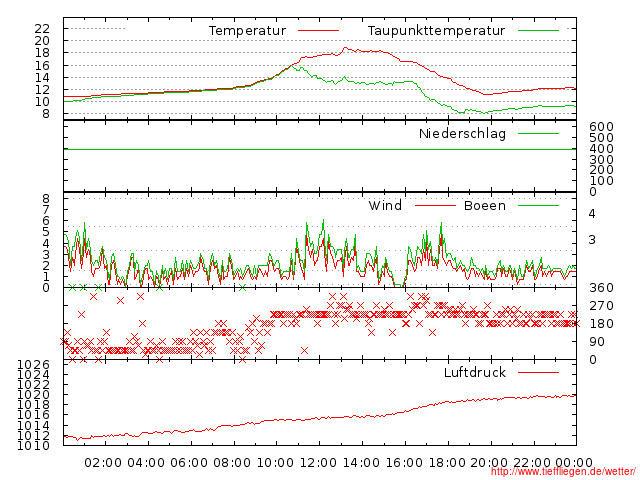640x480 pixels.
Task: Click the red Luftdruck legend line sample
Action: 538,372
